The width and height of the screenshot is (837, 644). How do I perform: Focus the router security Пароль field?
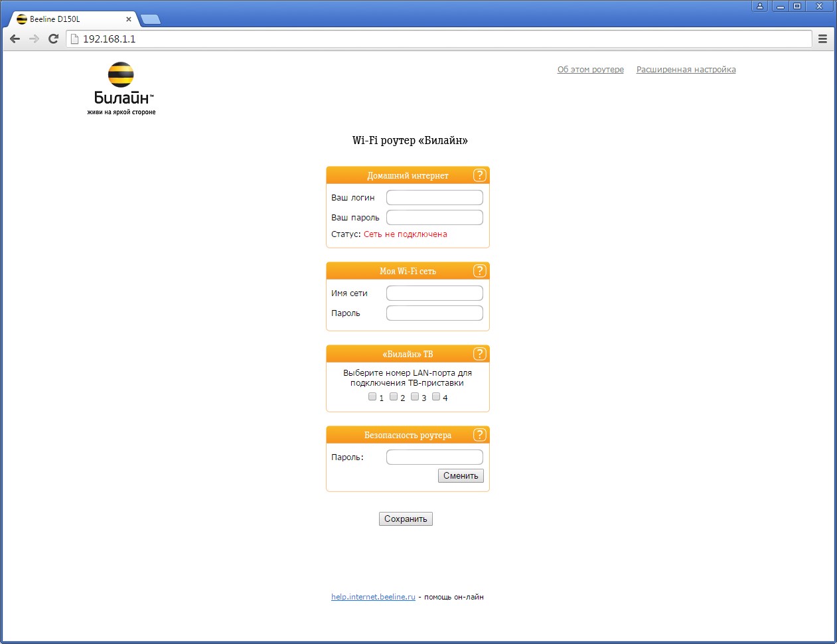[x=435, y=457]
